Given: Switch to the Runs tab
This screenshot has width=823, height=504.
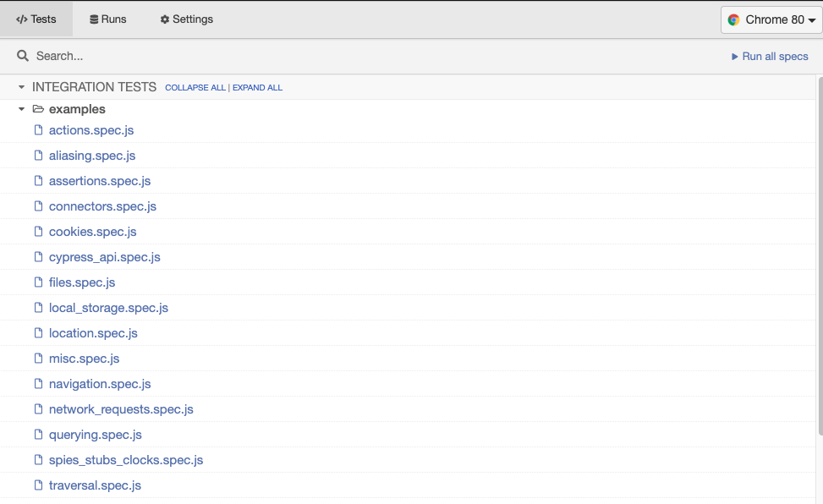Looking at the screenshot, I should pos(108,19).
